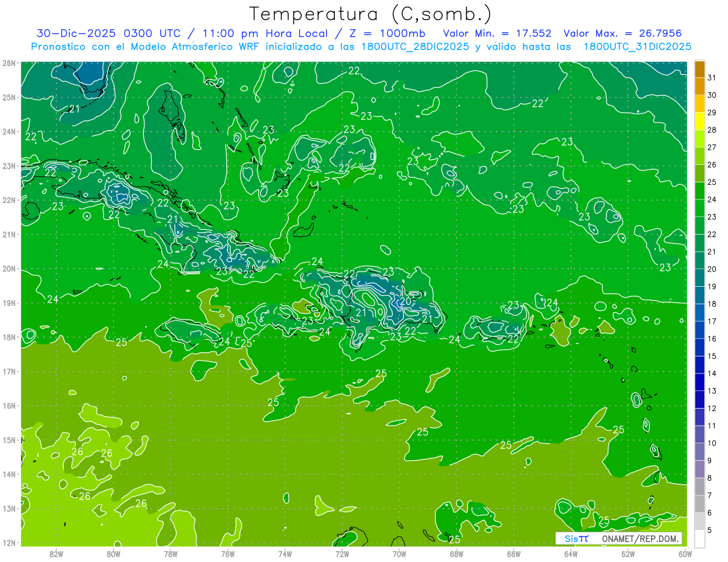Screen dimensions: 728x562
Task: Click the valid-until time '1800UTC_31DIC2025'
Action: pos(637,47)
